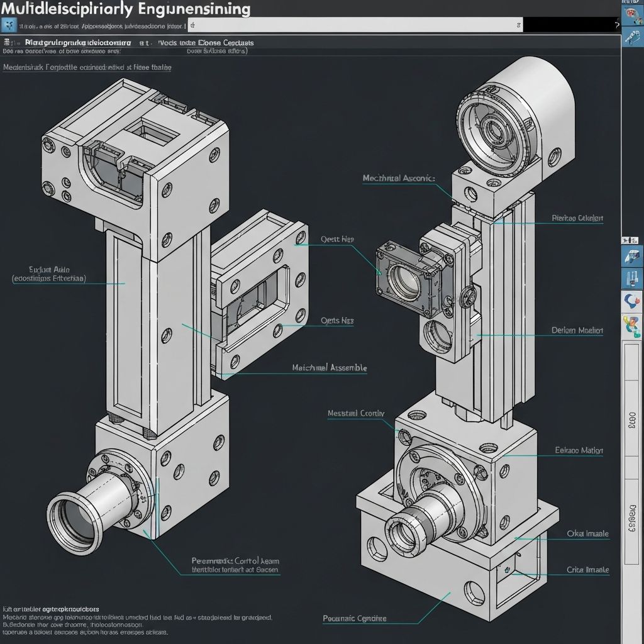Image resolution: width=644 pixels, height=644 pixels.
Task: Click the "Maichnnel Assemble" callout label
Action: point(330,367)
